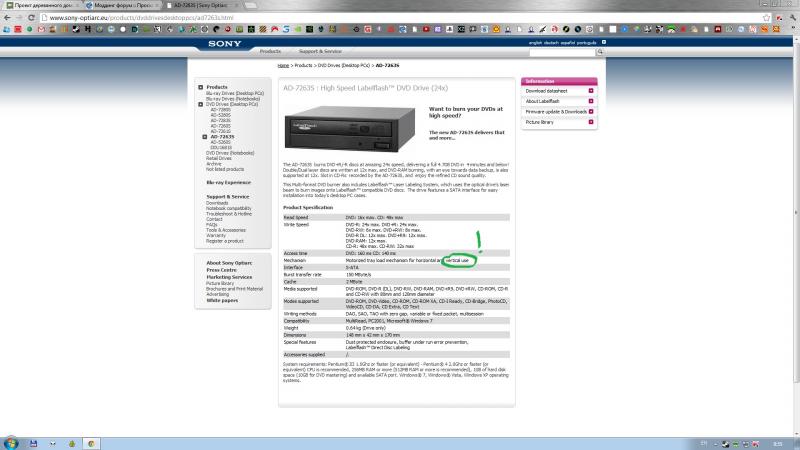Switch to the Модинг форум tab
The height and width of the screenshot is (450, 800).
point(122,5)
